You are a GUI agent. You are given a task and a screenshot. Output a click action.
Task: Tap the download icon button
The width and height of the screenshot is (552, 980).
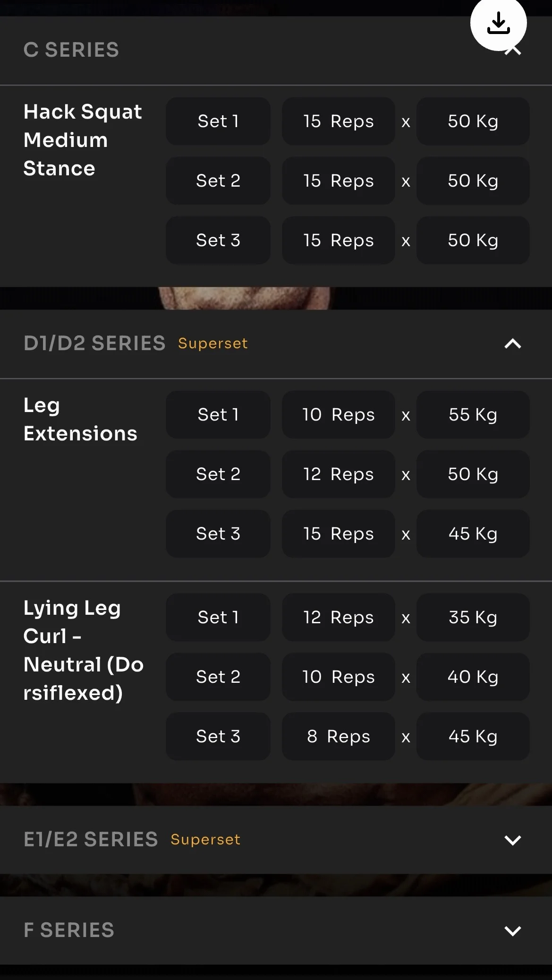tap(498, 23)
